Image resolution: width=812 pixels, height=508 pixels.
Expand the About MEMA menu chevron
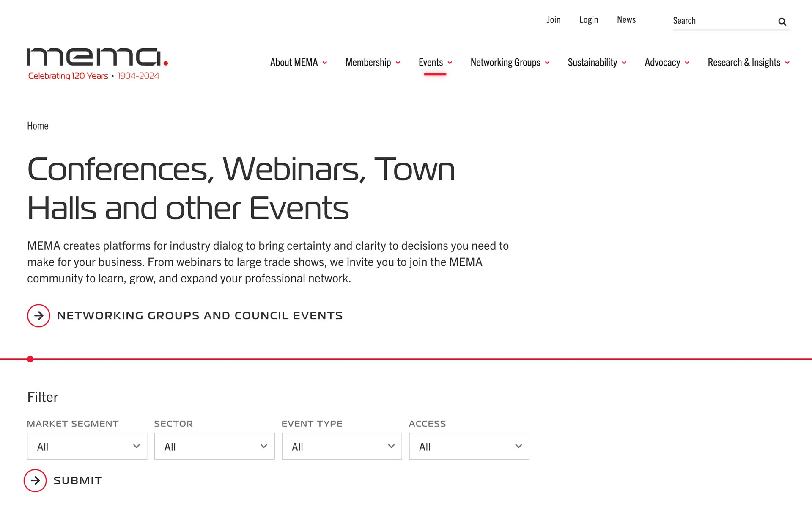click(x=325, y=63)
